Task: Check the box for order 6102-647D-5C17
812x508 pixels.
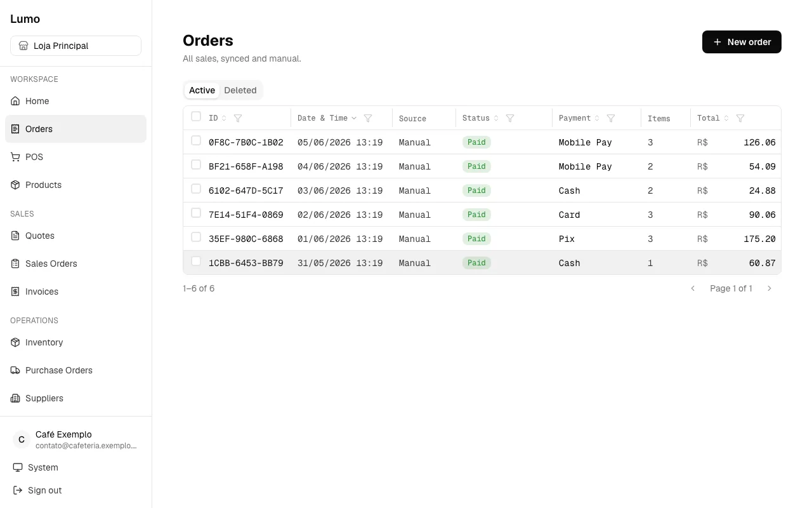Action: point(196,189)
